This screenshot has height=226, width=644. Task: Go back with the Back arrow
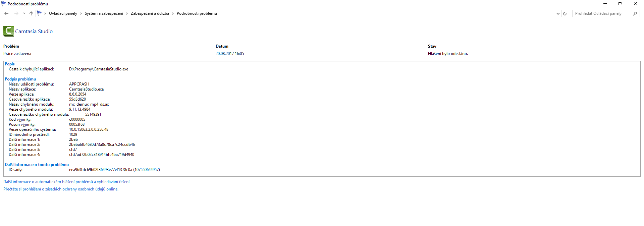(6, 13)
